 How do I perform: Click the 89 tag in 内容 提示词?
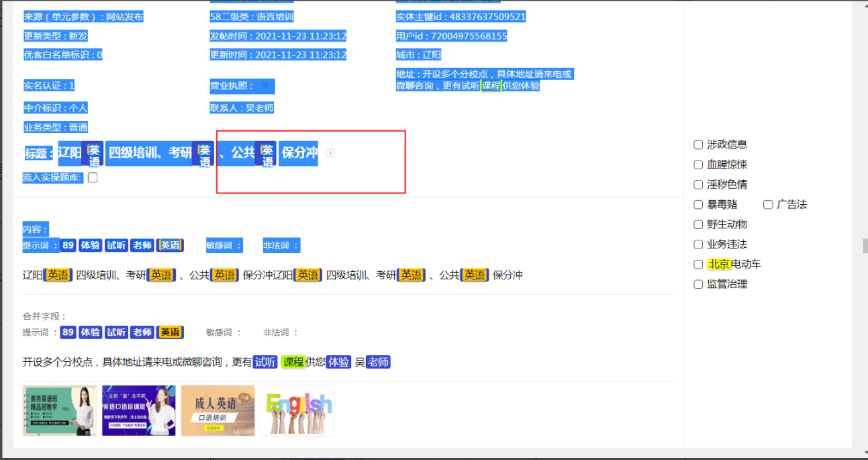(x=68, y=246)
